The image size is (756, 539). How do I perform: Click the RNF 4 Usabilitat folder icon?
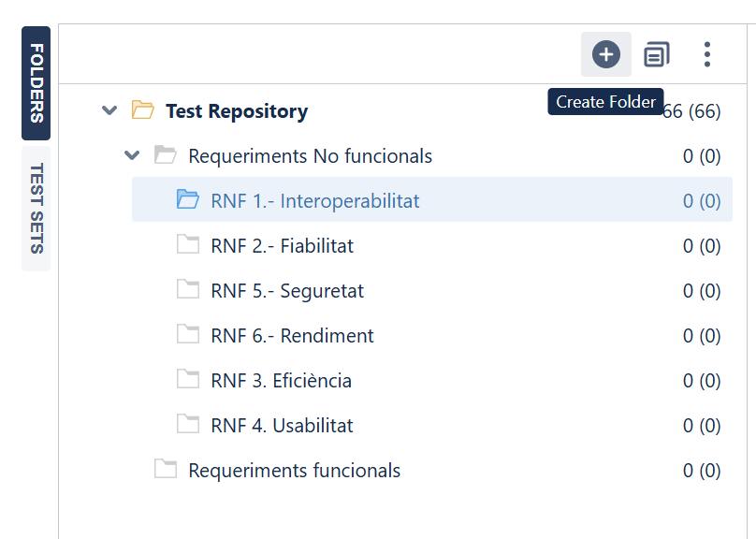pos(187,424)
